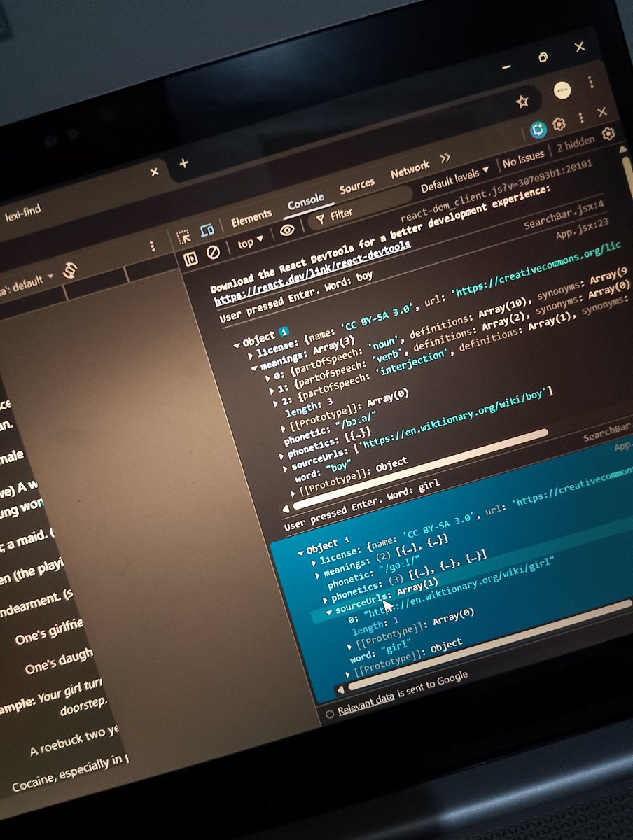633x840 pixels.
Task: Open the top JavaScript context dropdown
Action: 250,242
